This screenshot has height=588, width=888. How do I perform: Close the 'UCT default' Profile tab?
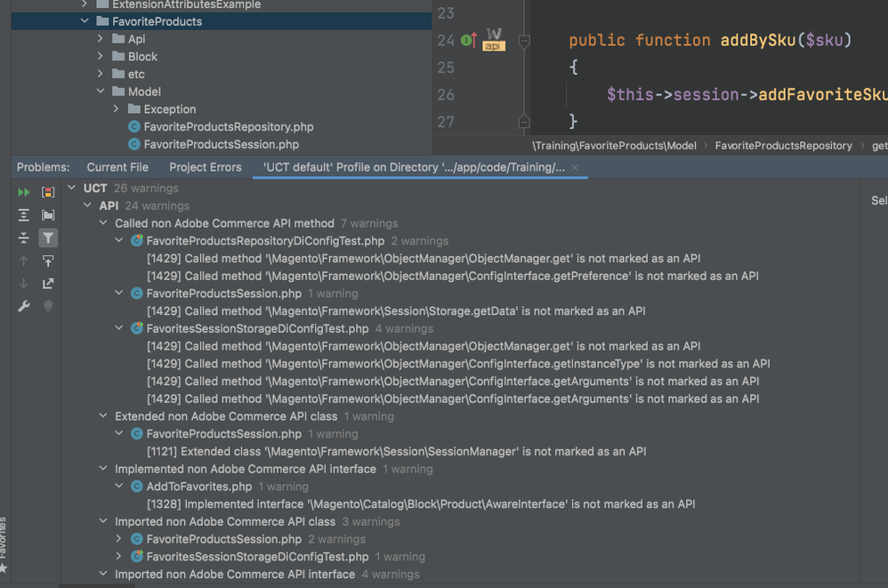coord(575,167)
